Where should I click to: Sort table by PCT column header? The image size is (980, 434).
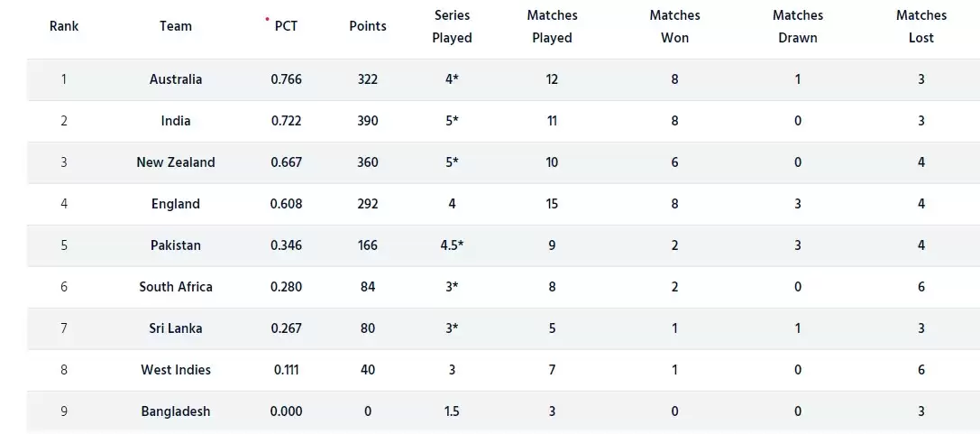click(x=286, y=26)
